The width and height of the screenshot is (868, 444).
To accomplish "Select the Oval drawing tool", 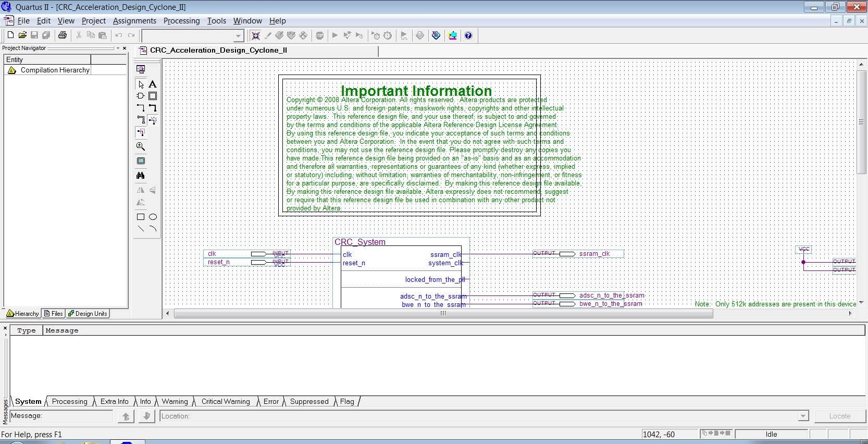I will pyautogui.click(x=153, y=217).
